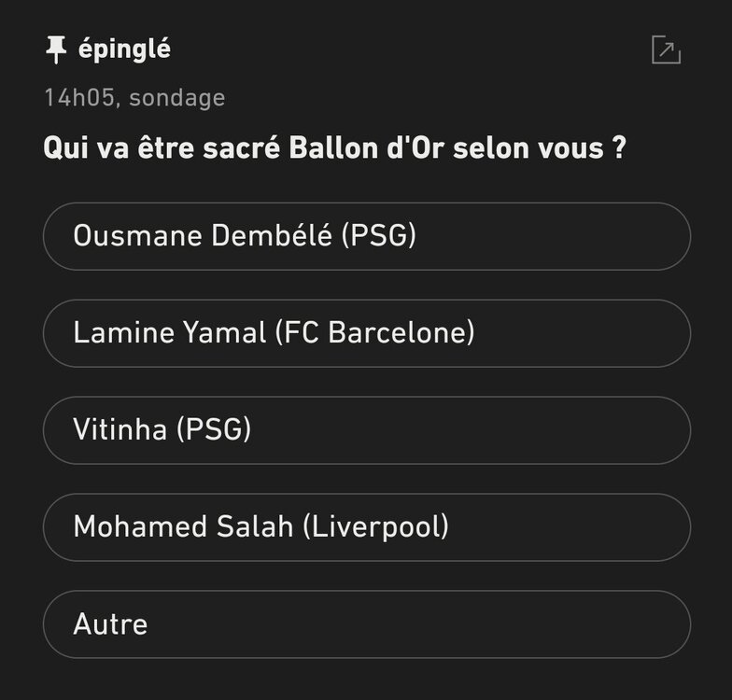Click the 14h05 time text
Image resolution: width=732 pixels, height=700 pixels.
click(79, 98)
